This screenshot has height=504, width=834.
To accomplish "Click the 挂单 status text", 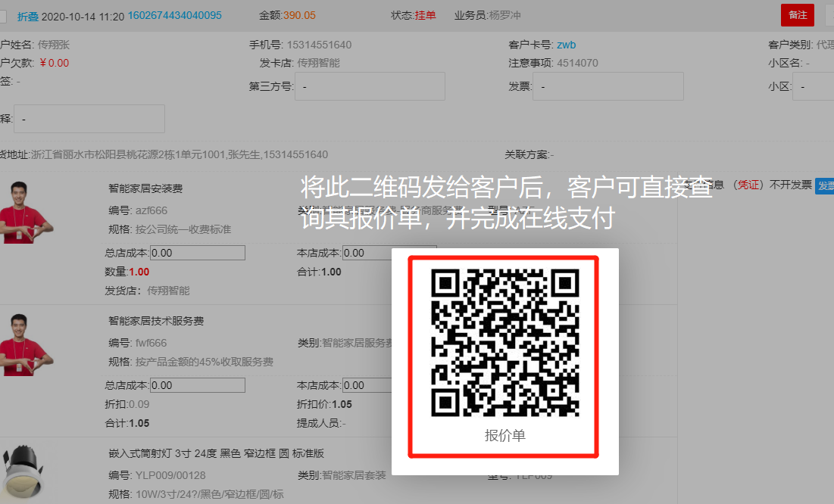I will click(x=425, y=15).
